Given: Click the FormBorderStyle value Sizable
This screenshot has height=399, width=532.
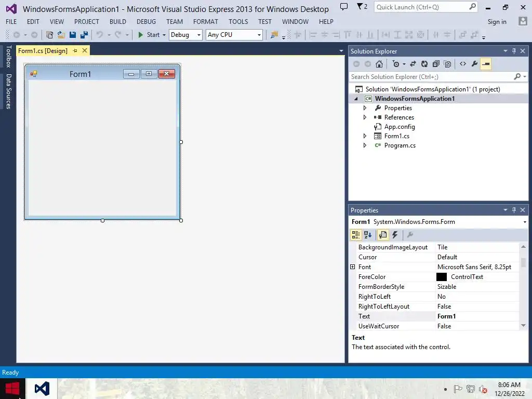Looking at the screenshot, I should (x=477, y=287).
